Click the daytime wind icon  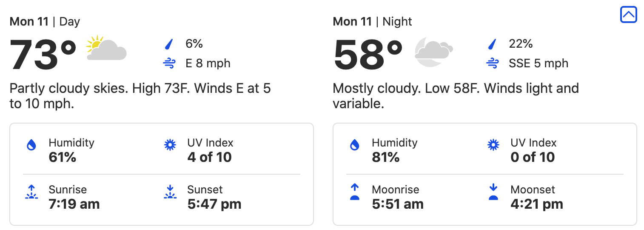click(x=169, y=64)
